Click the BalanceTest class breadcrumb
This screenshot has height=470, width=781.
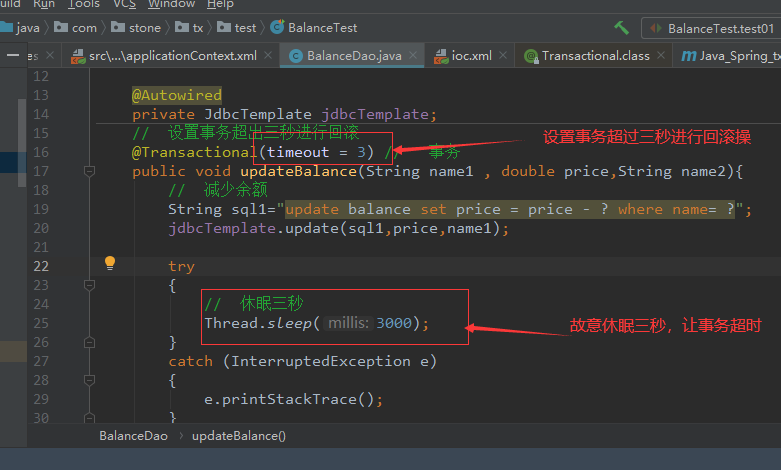(314, 28)
